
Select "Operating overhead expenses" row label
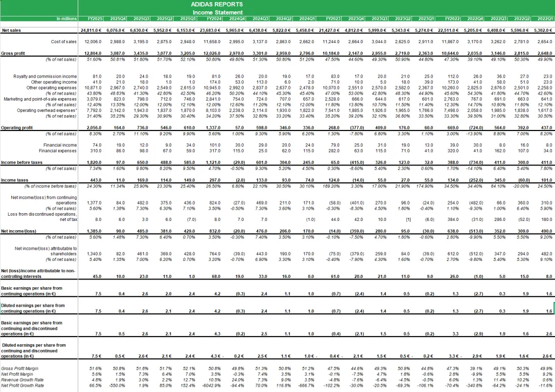(x=47, y=110)
